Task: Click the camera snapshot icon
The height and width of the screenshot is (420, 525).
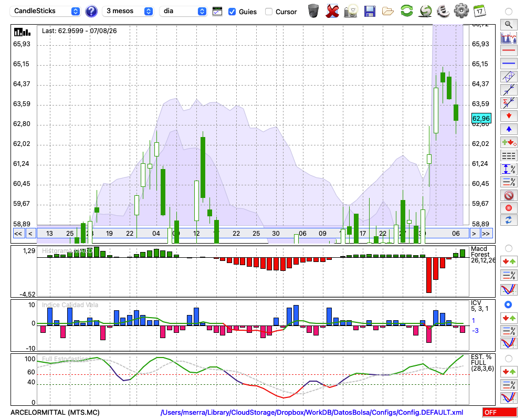Action: point(351,11)
